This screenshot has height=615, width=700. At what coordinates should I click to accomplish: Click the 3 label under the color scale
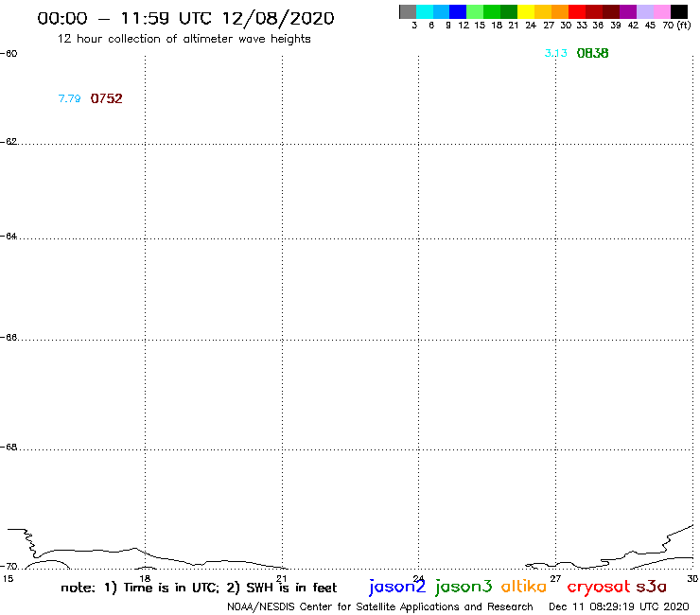point(414,26)
